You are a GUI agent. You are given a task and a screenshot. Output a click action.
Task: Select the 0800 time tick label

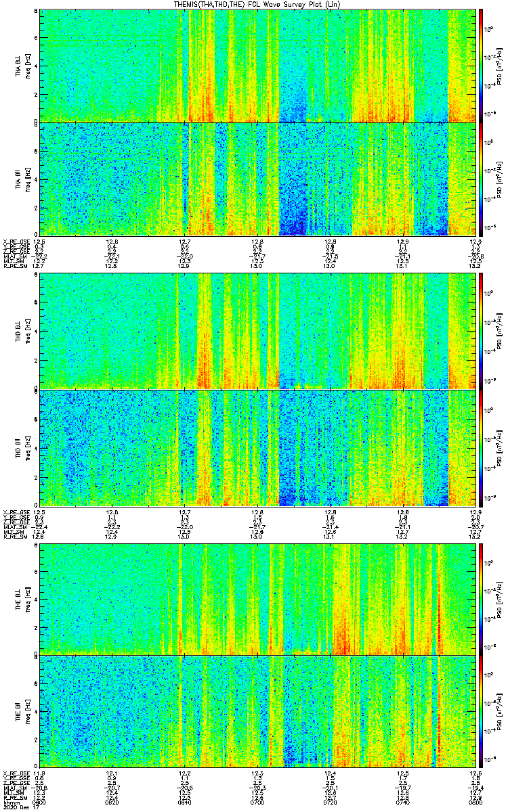pos(475,803)
